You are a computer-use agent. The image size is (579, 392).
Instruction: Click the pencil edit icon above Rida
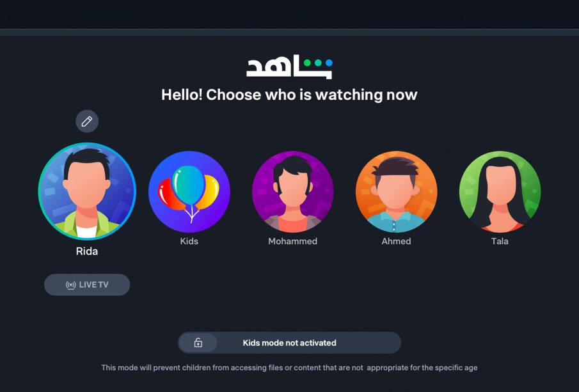87,121
